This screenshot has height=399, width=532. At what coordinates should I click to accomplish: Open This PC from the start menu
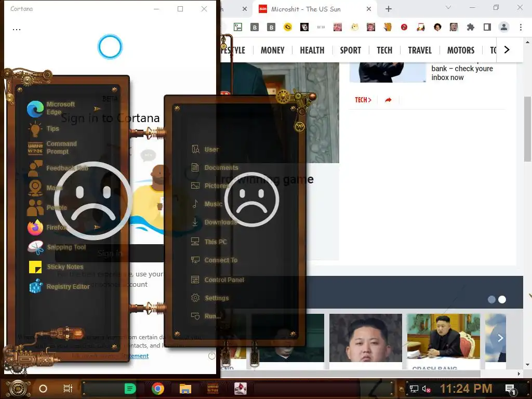(209, 242)
